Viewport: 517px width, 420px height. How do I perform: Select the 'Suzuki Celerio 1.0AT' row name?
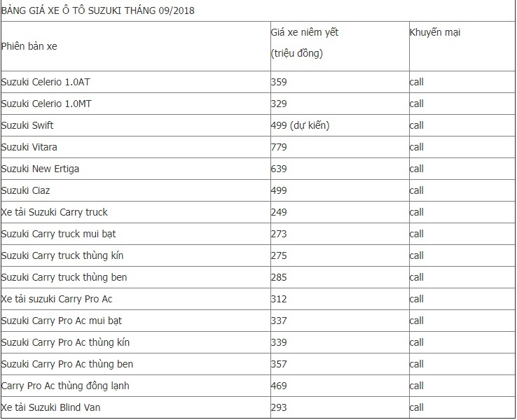pyautogui.click(x=46, y=82)
